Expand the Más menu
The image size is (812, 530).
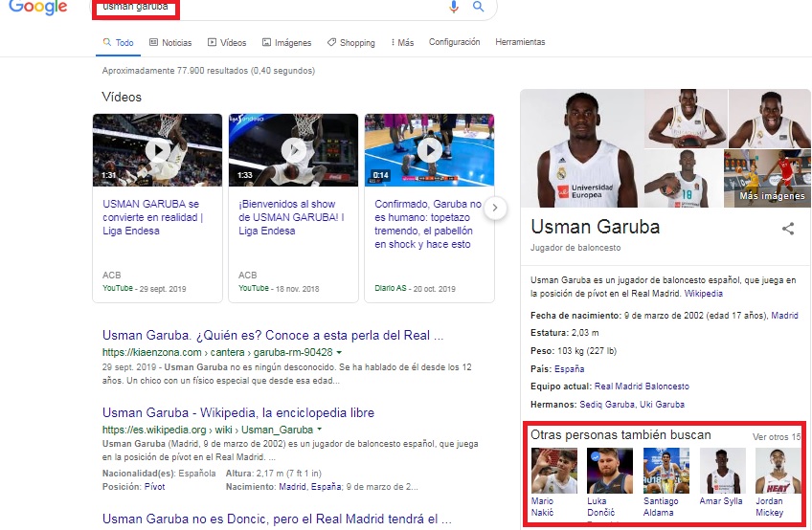point(402,42)
